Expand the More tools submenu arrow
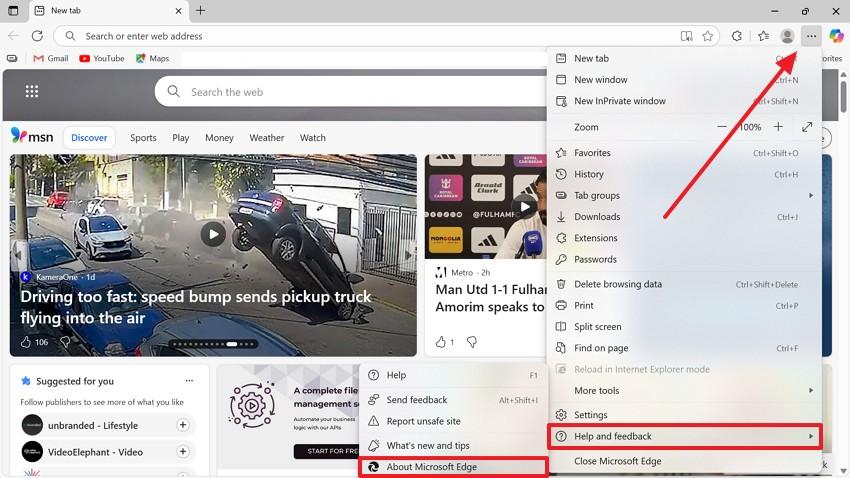The width and height of the screenshot is (850, 478). pos(811,390)
